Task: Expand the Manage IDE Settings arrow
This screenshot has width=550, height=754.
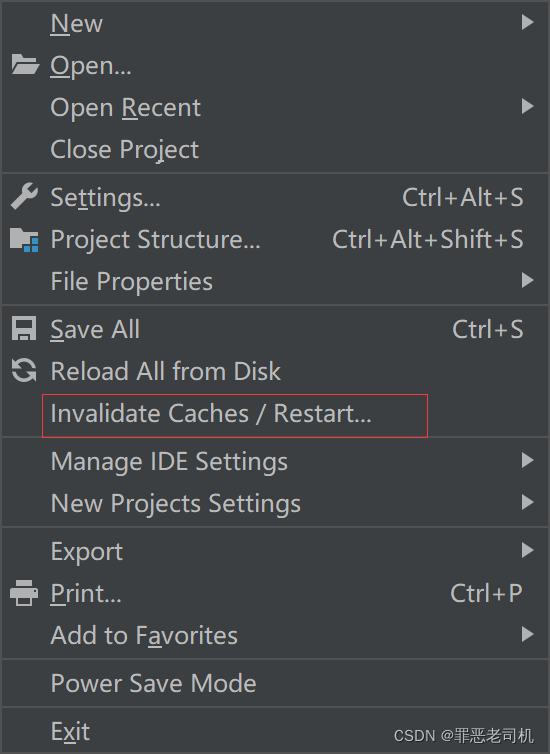Action: [527, 461]
